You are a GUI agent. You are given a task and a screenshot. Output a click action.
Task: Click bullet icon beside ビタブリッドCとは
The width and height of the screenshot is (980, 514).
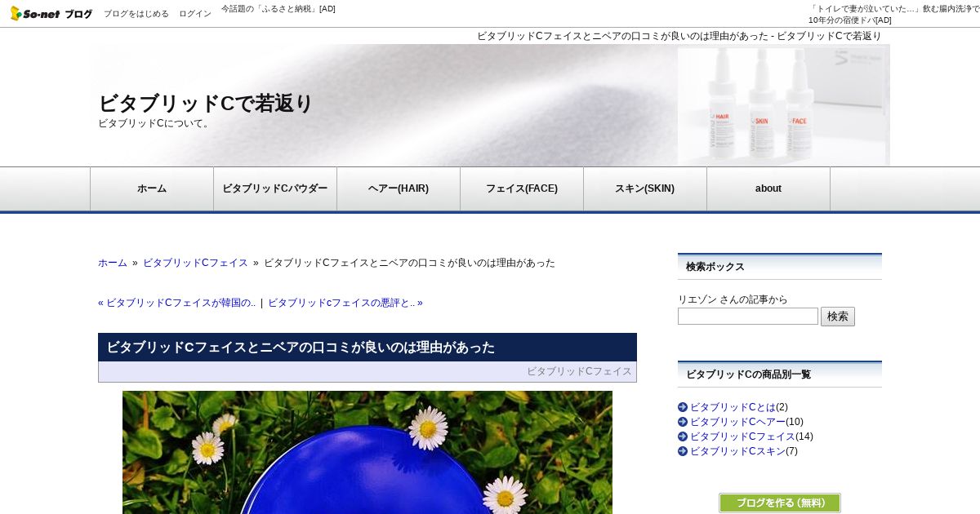[x=683, y=407]
